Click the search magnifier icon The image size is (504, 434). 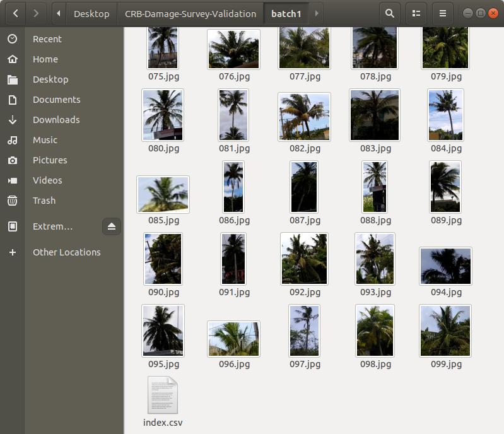click(x=390, y=13)
